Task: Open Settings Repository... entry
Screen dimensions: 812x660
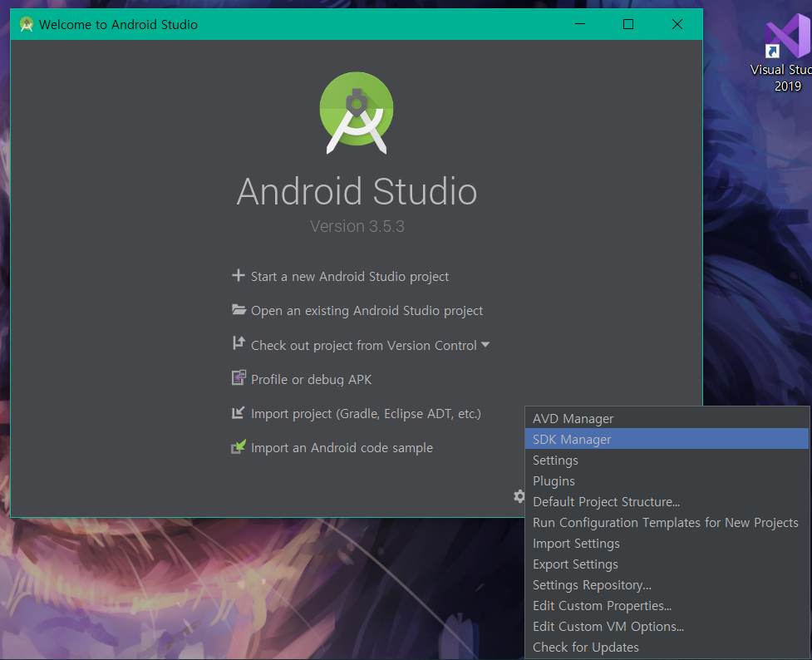Action: tap(667, 584)
